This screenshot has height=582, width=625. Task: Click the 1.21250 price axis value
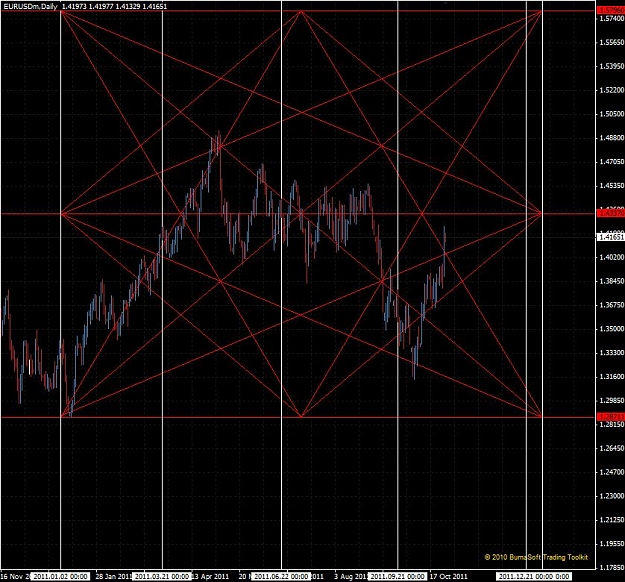click(612, 520)
